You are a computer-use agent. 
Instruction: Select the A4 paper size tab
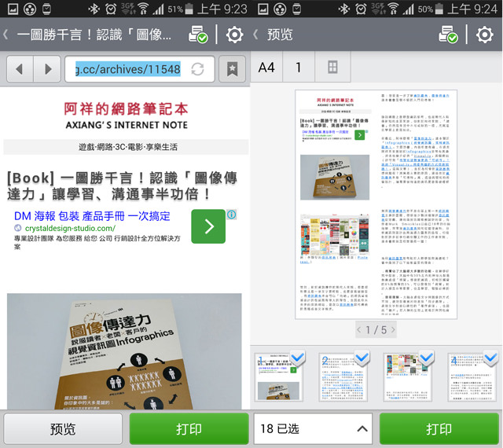[x=266, y=67]
